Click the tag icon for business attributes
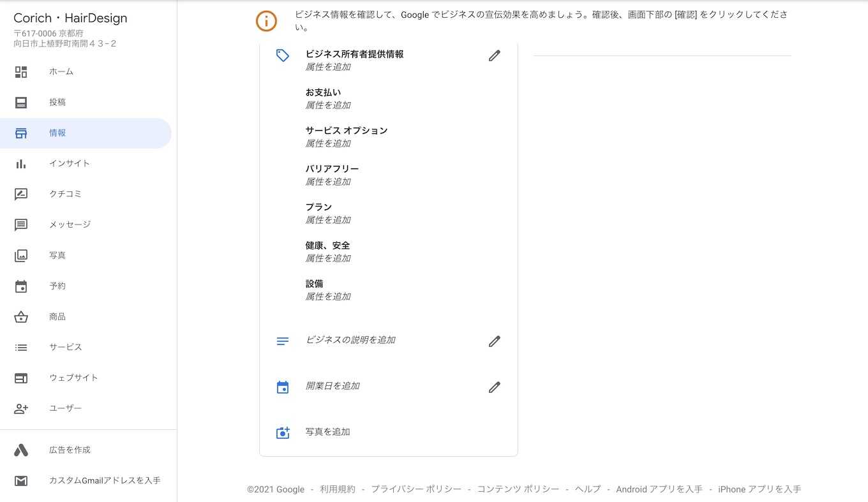The image size is (868, 502). (283, 55)
